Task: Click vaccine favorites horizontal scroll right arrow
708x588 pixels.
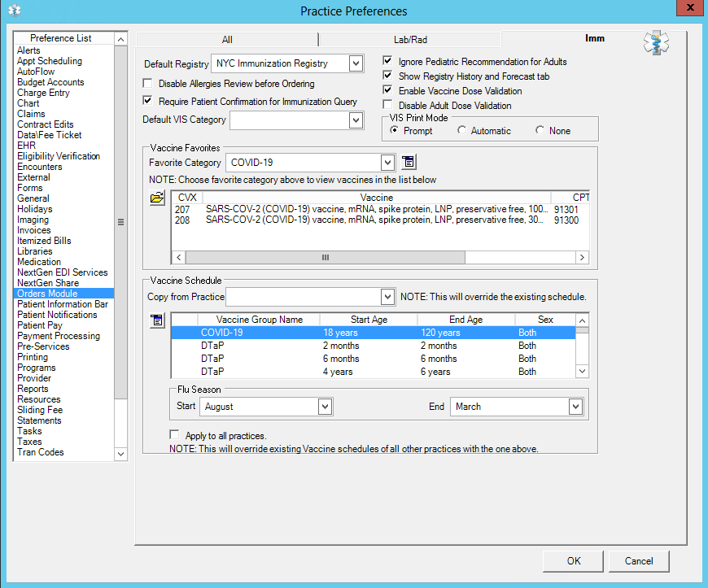Action: click(582, 257)
